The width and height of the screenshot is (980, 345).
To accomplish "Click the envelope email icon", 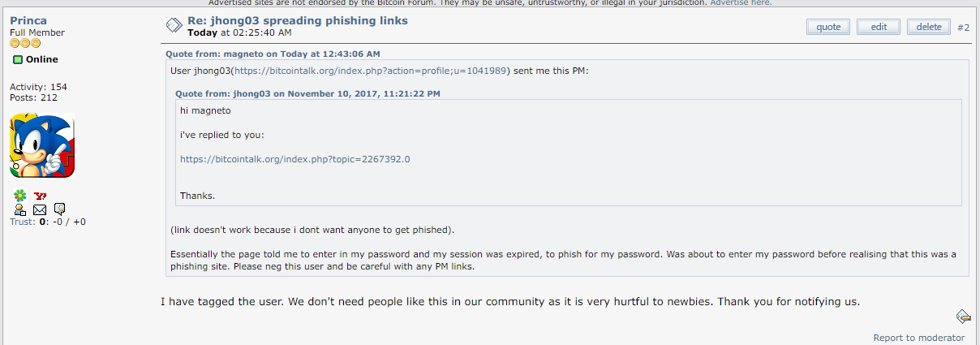I will [40, 209].
